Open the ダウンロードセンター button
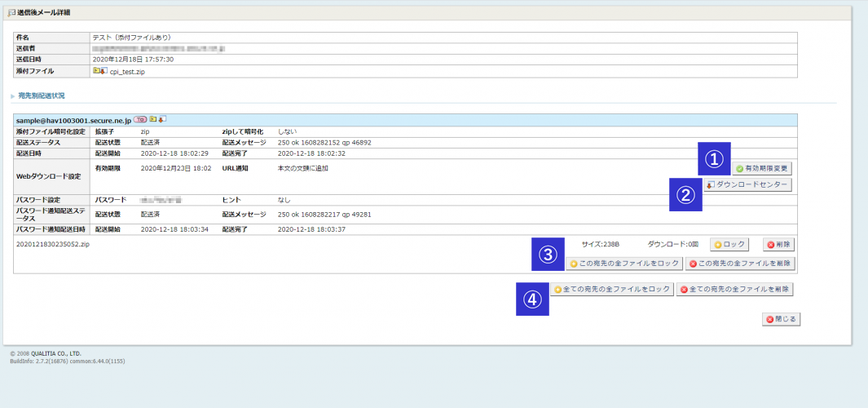 tap(747, 185)
